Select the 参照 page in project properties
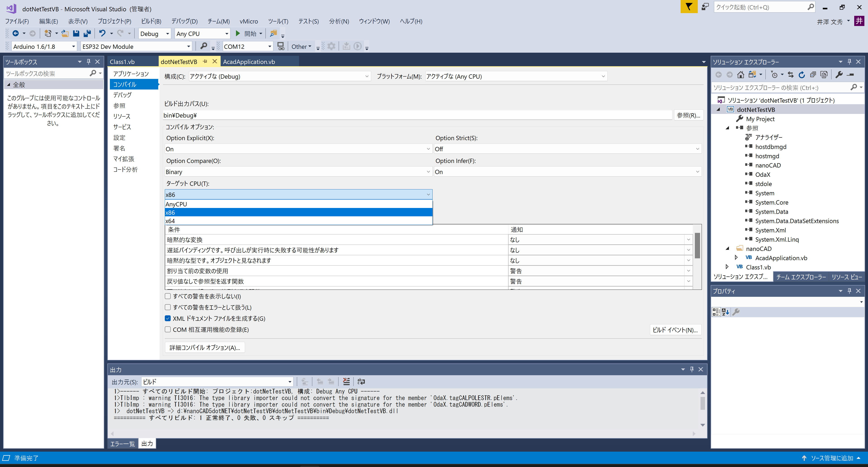 pos(119,106)
